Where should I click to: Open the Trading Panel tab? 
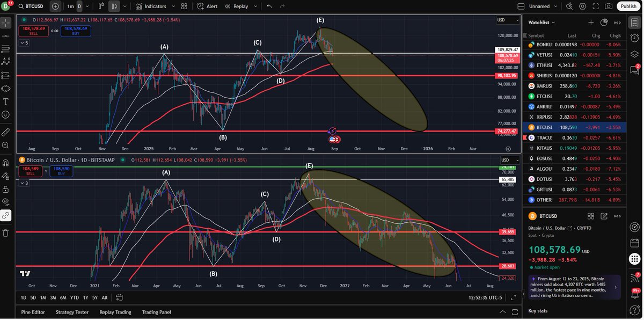click(157, 312)
